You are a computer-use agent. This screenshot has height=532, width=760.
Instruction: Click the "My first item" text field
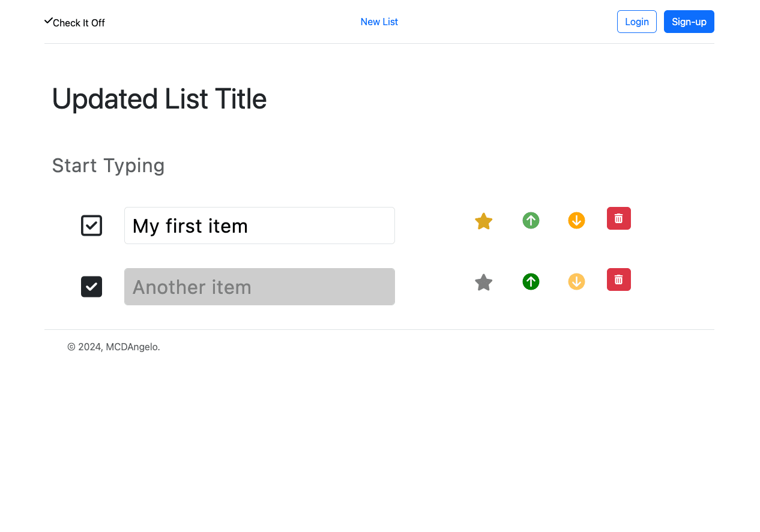(259, 226)
